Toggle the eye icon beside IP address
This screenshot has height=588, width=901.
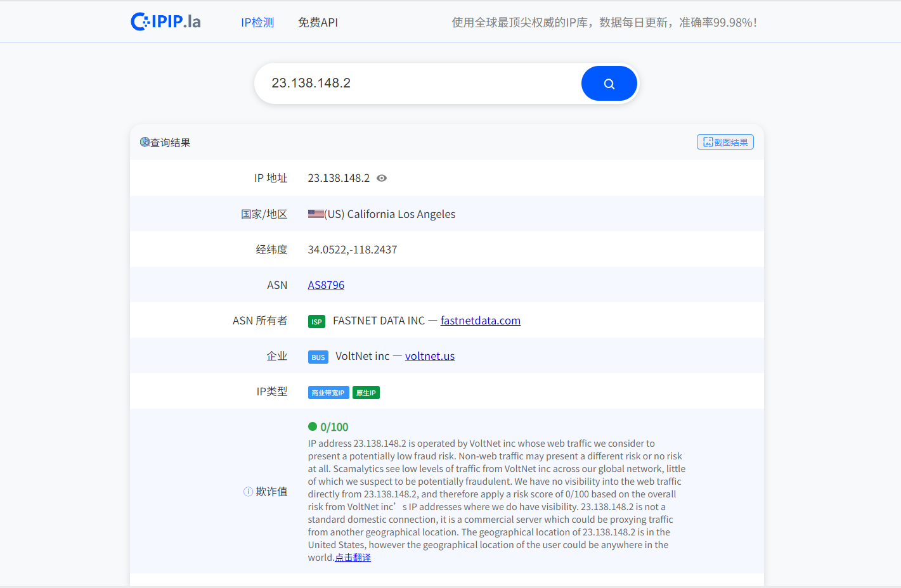click(382, 179)
